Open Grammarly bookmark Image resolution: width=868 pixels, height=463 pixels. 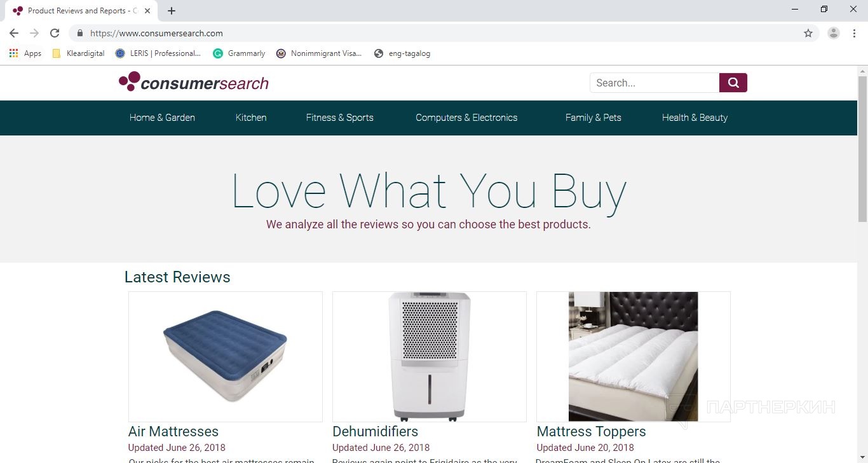(x=239, y=53)
